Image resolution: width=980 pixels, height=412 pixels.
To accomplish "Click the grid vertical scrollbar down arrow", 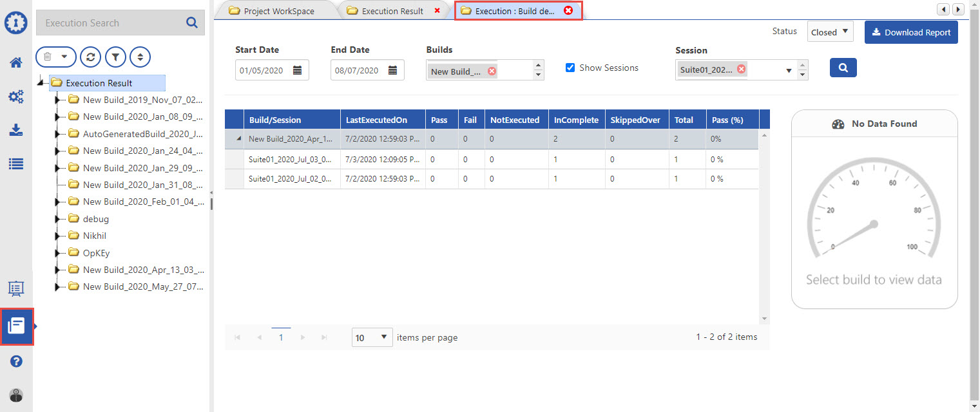I will click(x=765, y=319).
